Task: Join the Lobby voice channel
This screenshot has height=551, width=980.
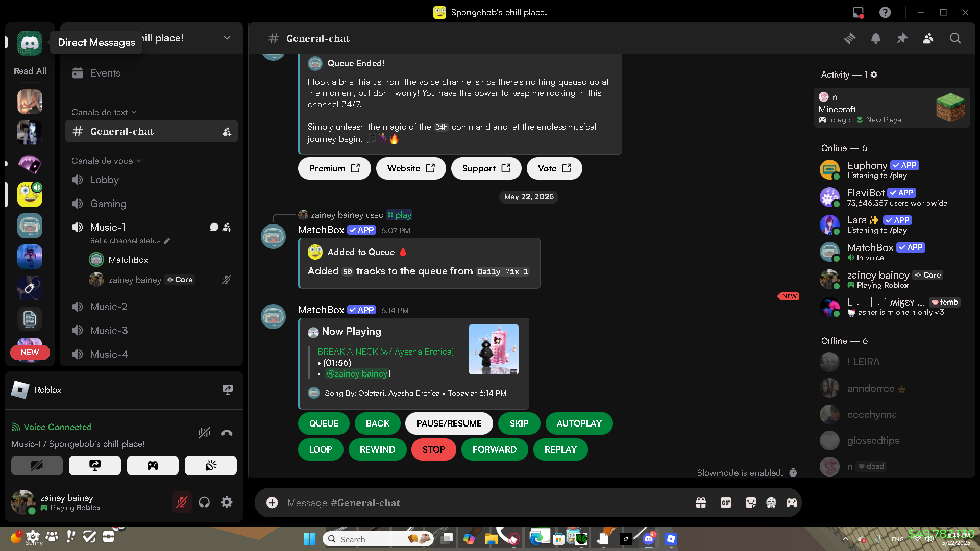Action: pos(152,180)
